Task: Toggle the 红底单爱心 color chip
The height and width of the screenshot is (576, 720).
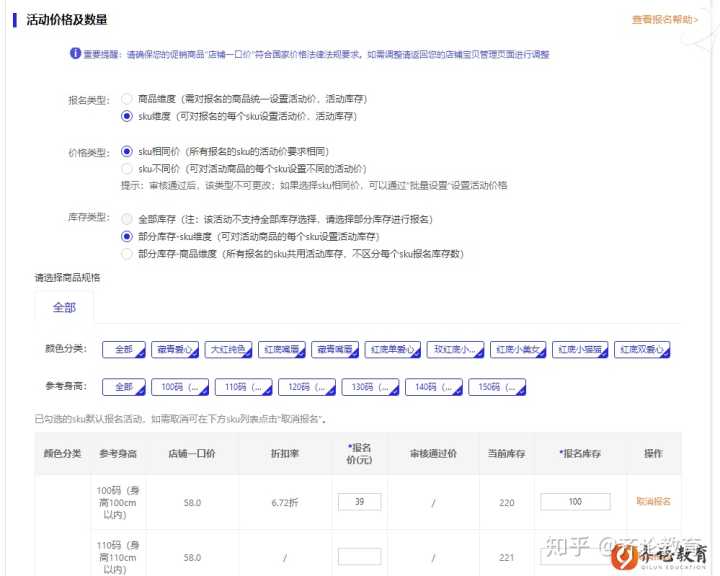Action: [x=391, y=350]
